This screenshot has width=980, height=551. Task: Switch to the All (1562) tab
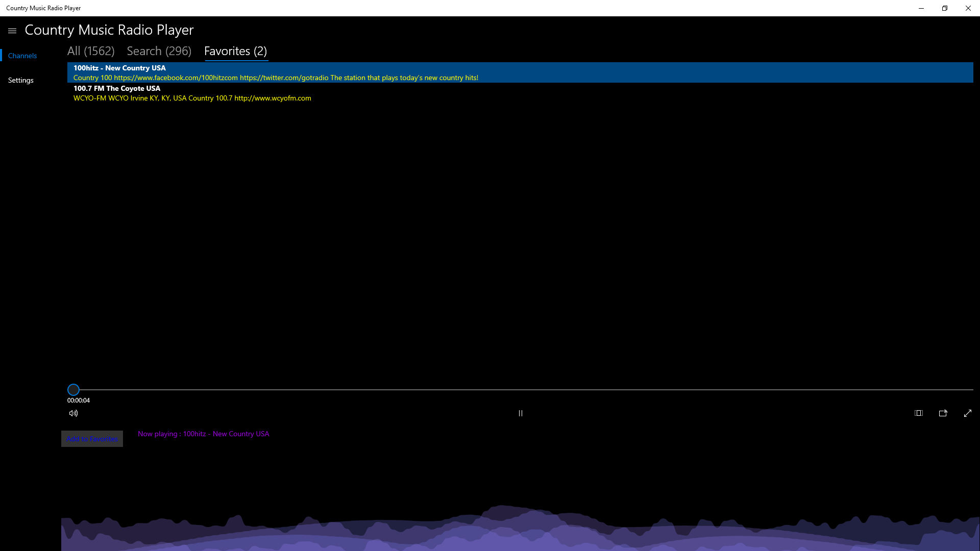[x=91, y=51]
